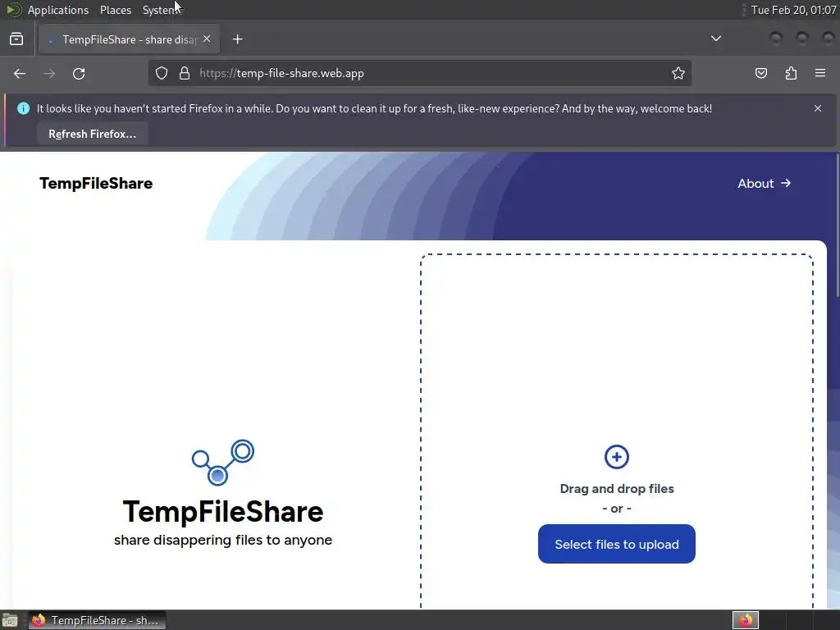Expand the list all tabs chevron
840x630 pixels.
[x=715, y=39]
